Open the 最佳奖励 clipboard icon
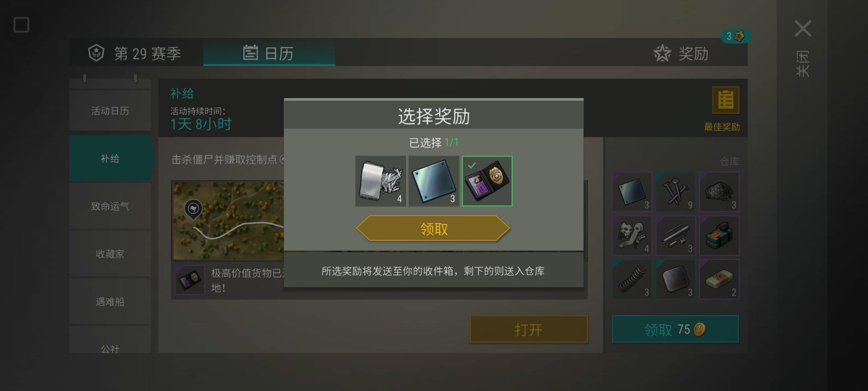The height and width of the screenshot is (391, 868). tap(726, 100)
